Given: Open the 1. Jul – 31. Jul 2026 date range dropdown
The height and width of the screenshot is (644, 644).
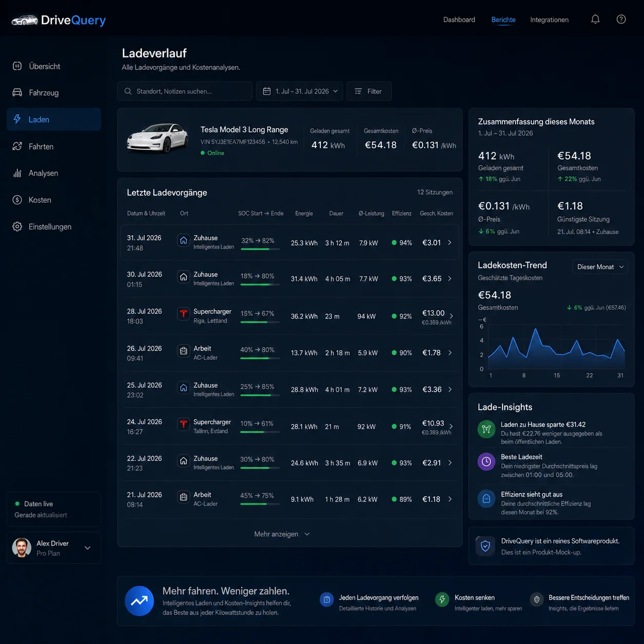Looking at the screenshot, I should (299, 91).
